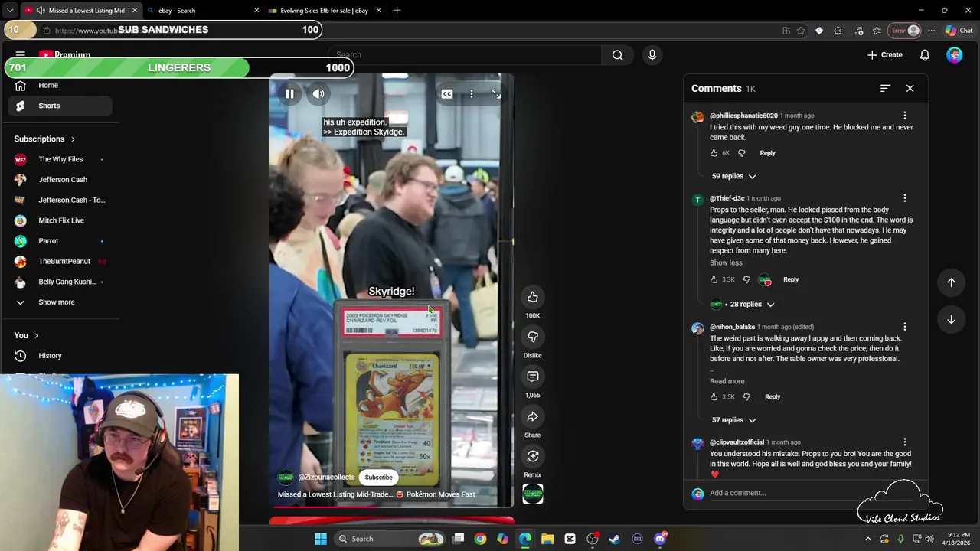This screenshot has width=980, height=551.
Task: Click the Share arrow icon
Action: tap(533, 416)
